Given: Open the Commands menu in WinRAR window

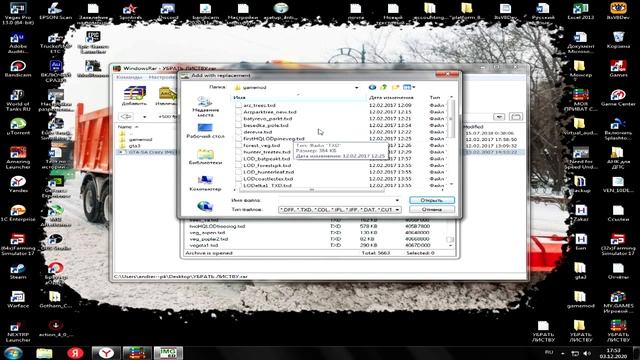Looking at the screenshot, I should (x=129, y=77).
